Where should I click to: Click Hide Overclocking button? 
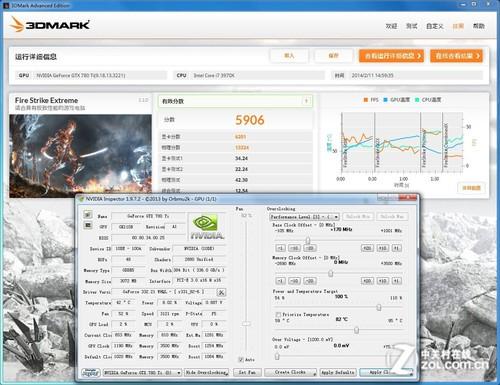(x=207, y=372)
